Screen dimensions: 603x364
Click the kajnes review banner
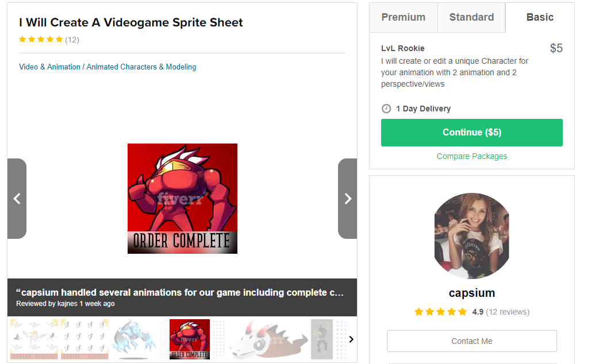tap(182, 297)
